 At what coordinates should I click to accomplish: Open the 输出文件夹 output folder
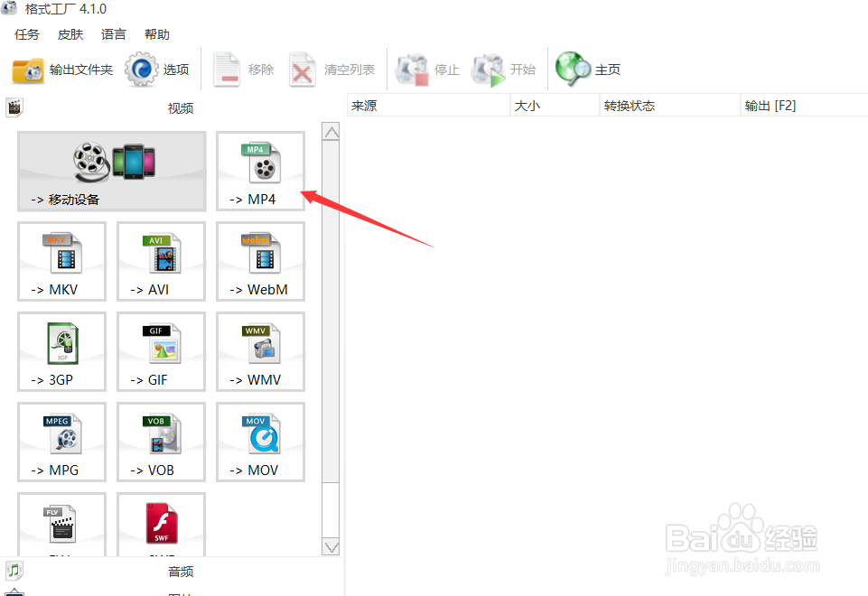click(62, 70)
